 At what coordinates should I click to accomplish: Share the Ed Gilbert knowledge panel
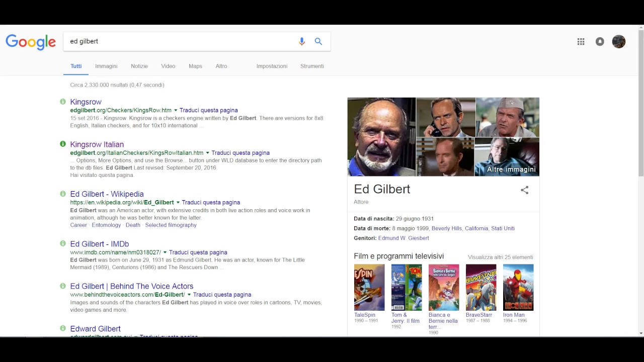click(525, 190)
